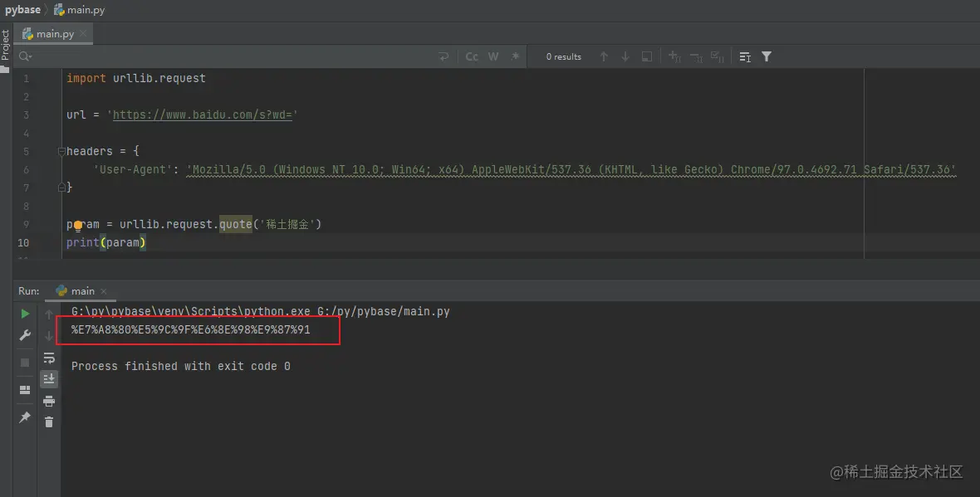Image resolution: width=980 pixels, height=497 pixels.
Task: Open search results in Find window icon
Action: tap(745, 56)
